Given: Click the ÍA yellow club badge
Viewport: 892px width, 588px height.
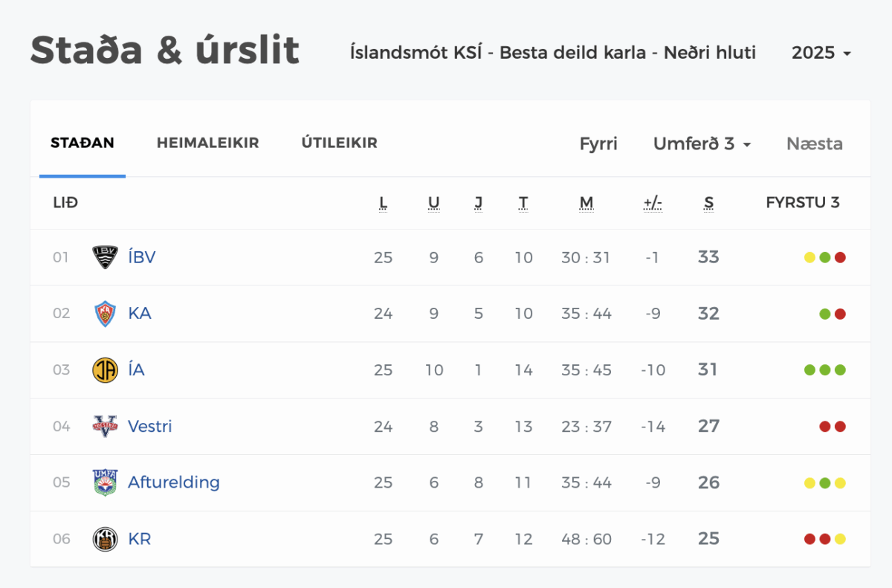Looking at the screenshot, I should click(105, 370).
